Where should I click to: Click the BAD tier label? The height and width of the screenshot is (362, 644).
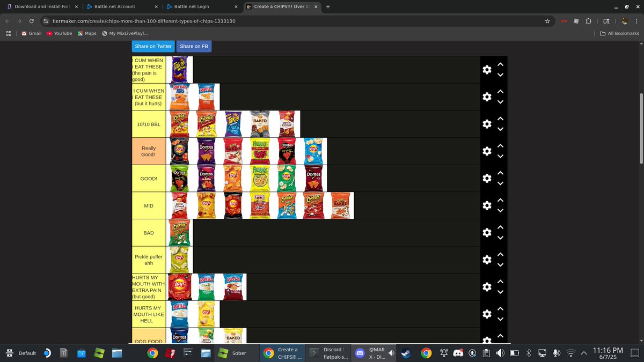pyautogui.click(x=149, y=233)
